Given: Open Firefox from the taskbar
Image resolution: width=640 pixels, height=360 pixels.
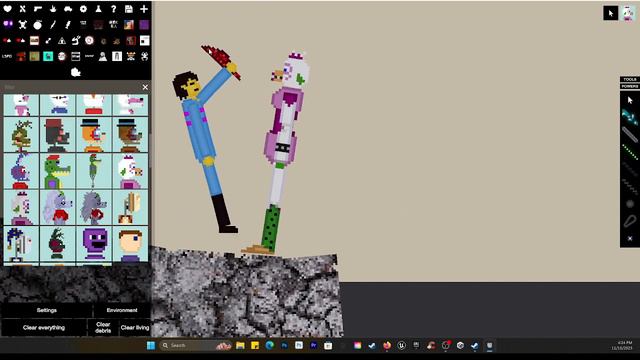Looking at the screenshot, I should [387, 346].
